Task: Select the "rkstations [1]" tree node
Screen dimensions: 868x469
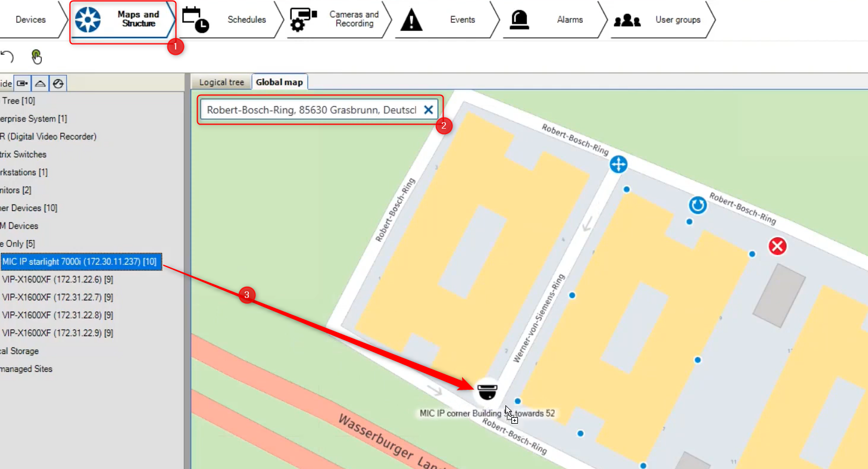Action: coord(24,172)
